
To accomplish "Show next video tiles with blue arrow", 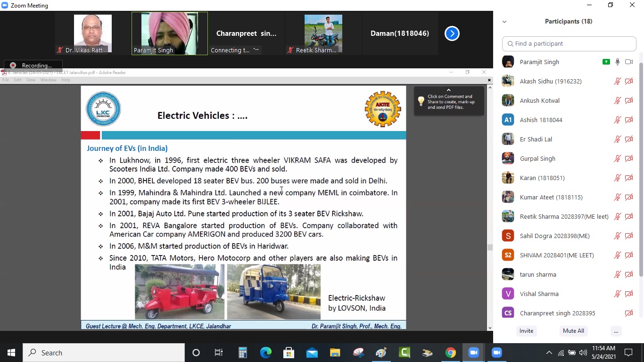I will [452, 33].
